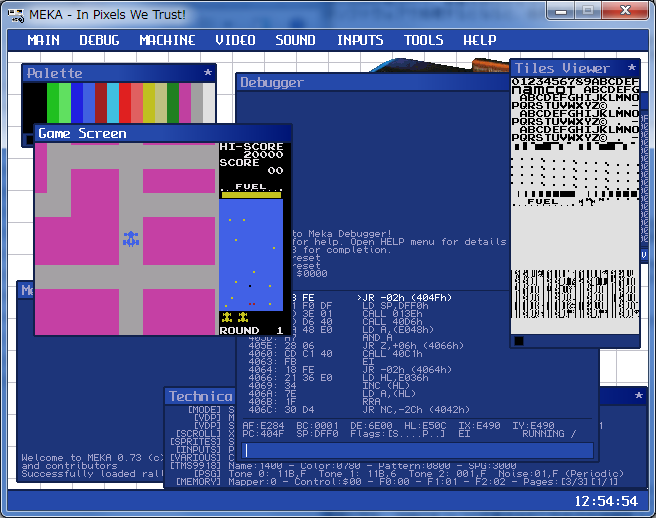The width and height of the screenshot is (656, 518).
Task: Pick the dark blue palette color
Action: [x=77, y=103]
